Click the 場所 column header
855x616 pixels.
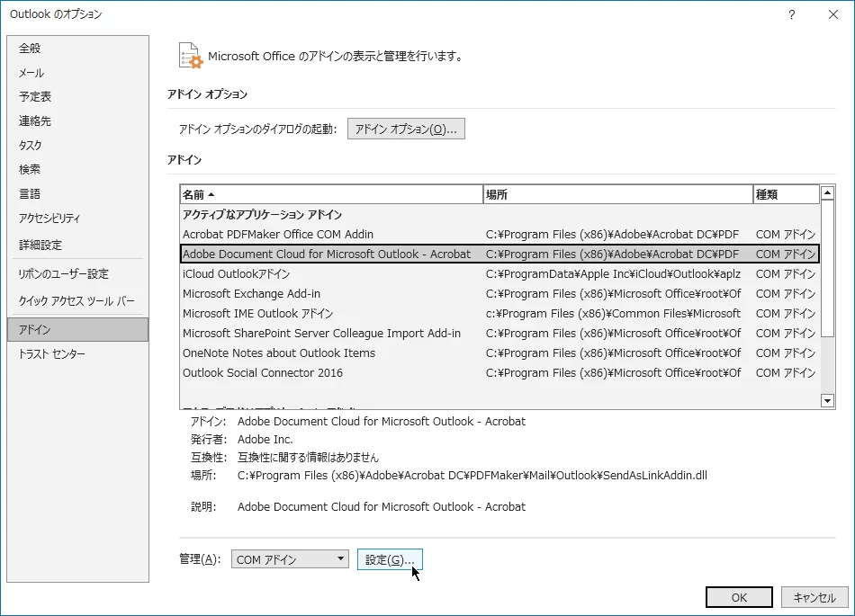[617, 194]
